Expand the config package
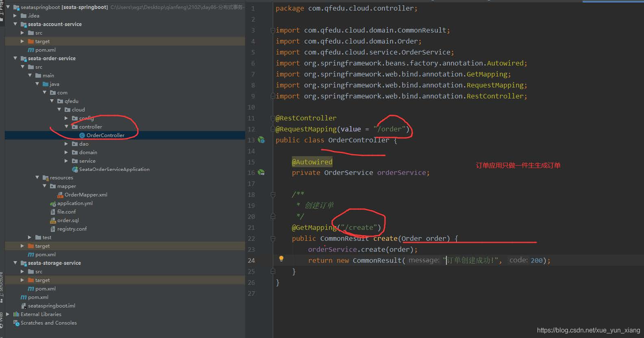The height and width of the screenshot is (338, 644). click(x=66, y=118)
